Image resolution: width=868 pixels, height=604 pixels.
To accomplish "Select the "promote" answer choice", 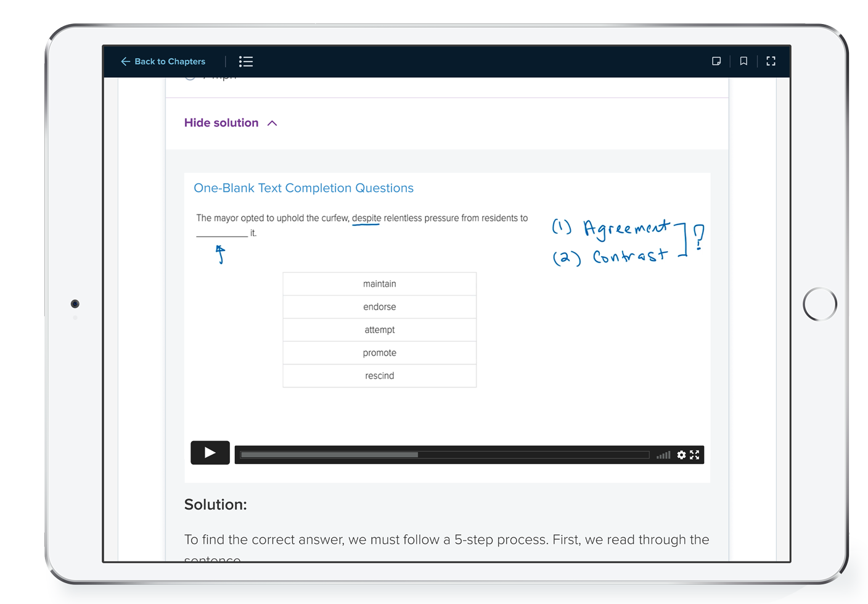I will [379, 353].
